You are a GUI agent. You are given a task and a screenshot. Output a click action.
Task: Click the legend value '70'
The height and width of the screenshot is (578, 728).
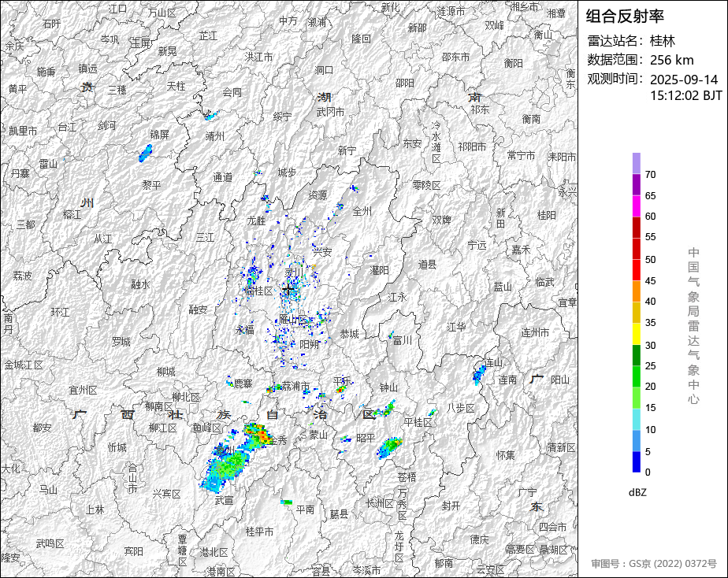[650, 175]
